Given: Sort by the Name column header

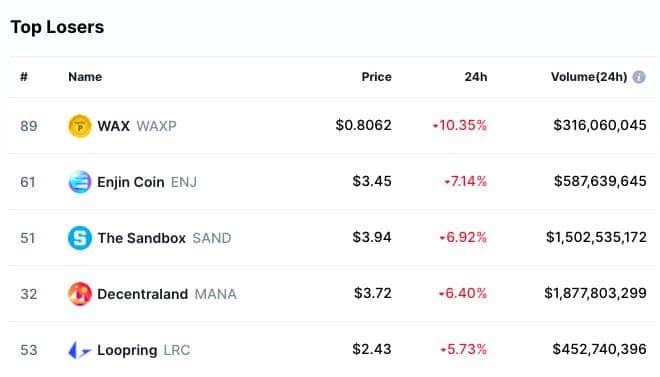Looking at the screenshot, I should 85,77.
